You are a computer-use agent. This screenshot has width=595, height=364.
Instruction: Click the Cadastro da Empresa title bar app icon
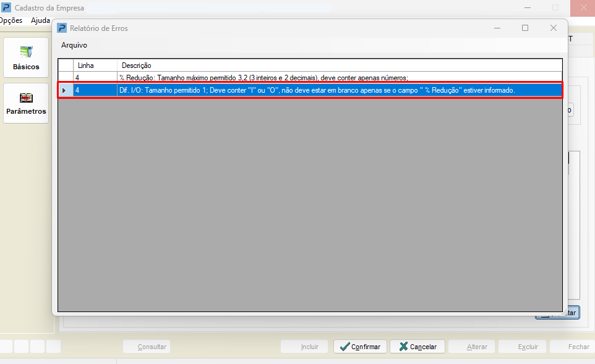(6, 7)
